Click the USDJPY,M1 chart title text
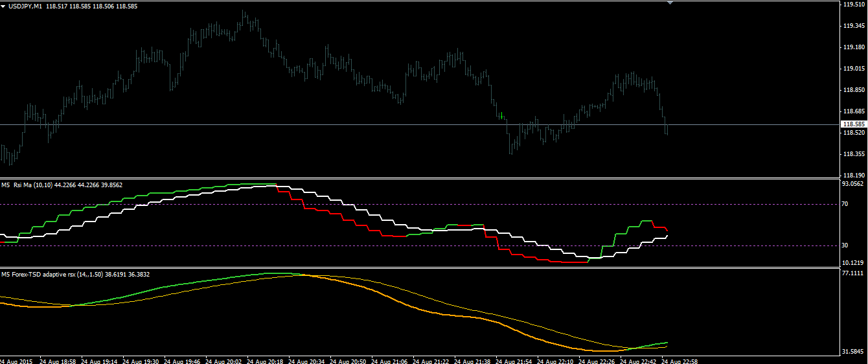The height and width of the screenshot is (364, 868). pos(26,6)
